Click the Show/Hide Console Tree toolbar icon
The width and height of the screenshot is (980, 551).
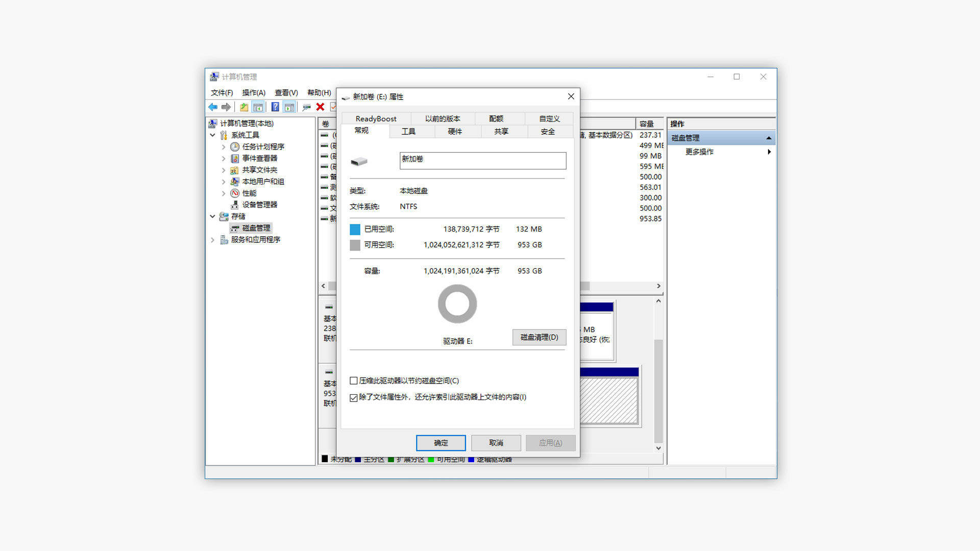coord(258,107)
